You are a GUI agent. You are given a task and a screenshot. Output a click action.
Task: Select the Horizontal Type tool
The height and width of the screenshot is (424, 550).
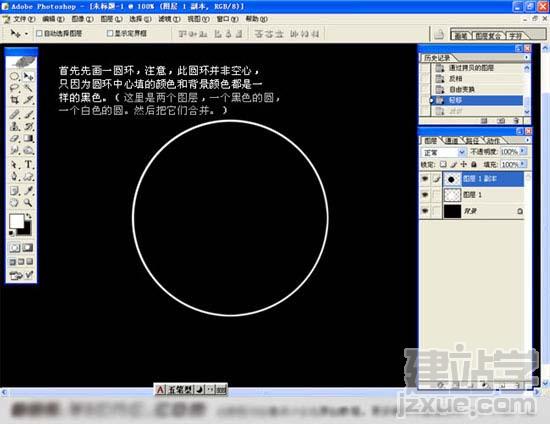point(28,164)
